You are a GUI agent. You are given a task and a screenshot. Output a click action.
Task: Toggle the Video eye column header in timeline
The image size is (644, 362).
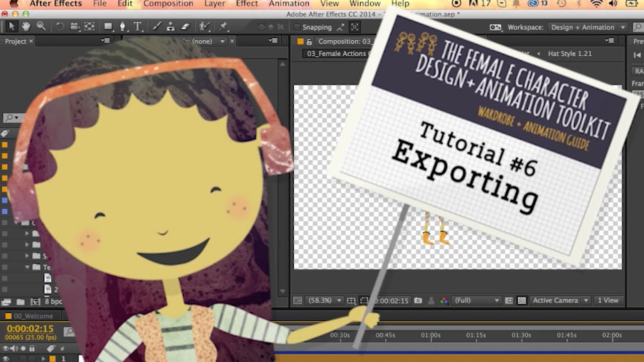pyautogui.click(x=6, y=348)
